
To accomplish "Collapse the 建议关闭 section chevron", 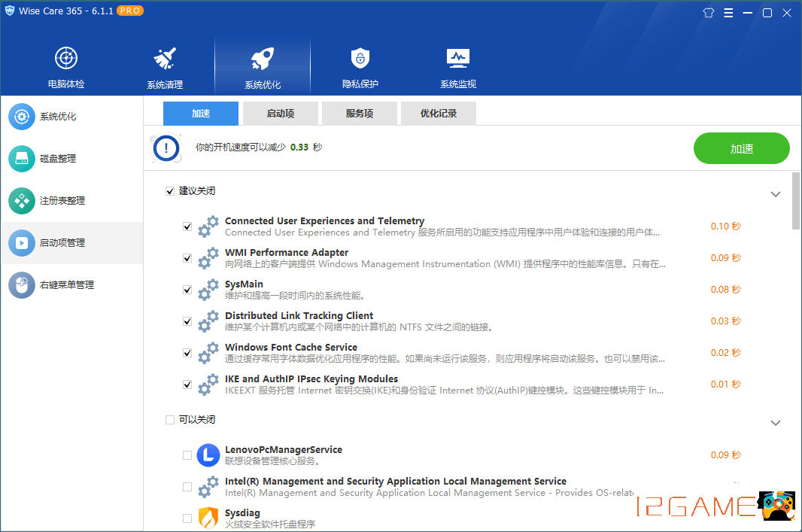I will pyautogui.click(x=776, y=194).
